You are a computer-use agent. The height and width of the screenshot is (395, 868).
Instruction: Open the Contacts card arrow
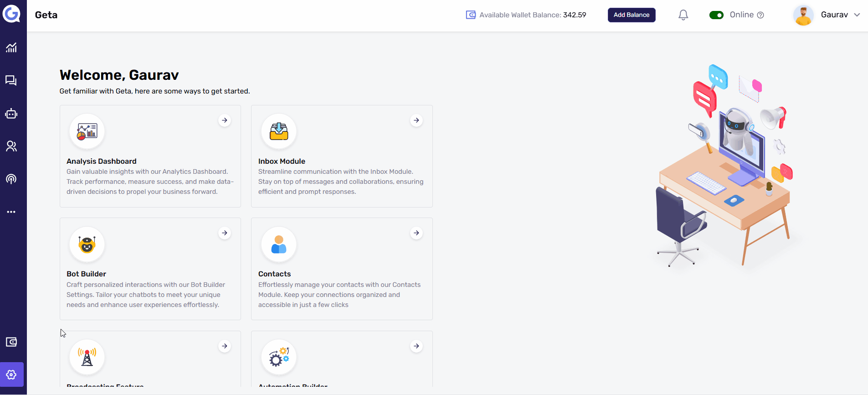416,233
